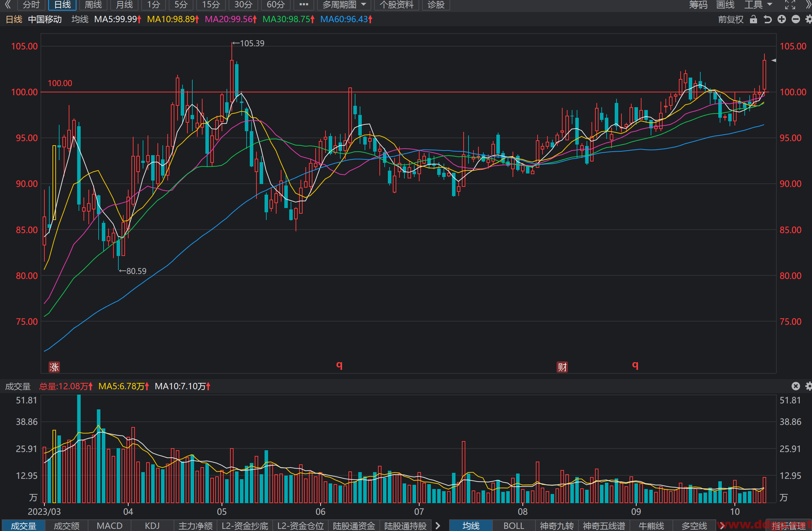This screenshot has height=531, width=812.
Task: Select 成交量 sub-indicator tab
Action: (23, 526)
